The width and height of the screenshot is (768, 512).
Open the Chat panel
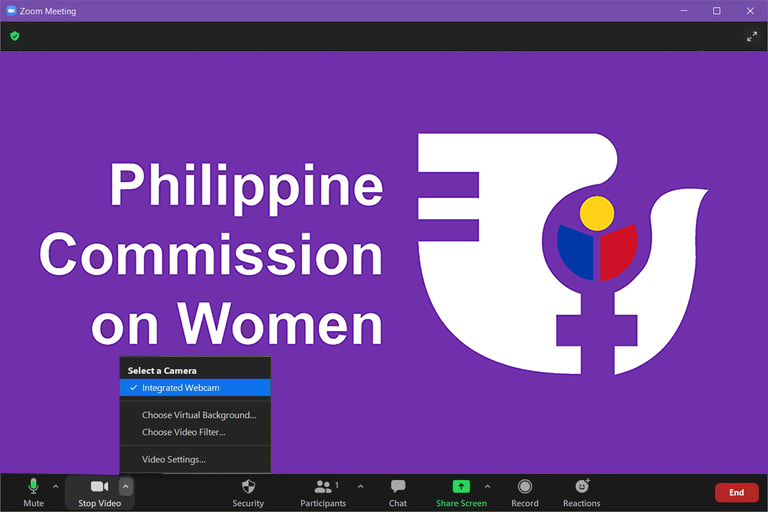click(x=398, y=492)
